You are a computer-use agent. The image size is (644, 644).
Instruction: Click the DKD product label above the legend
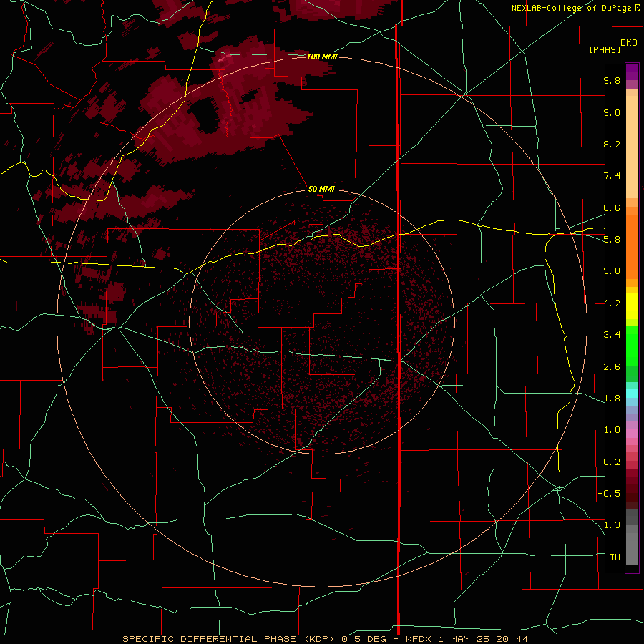[x=629, y=43]
